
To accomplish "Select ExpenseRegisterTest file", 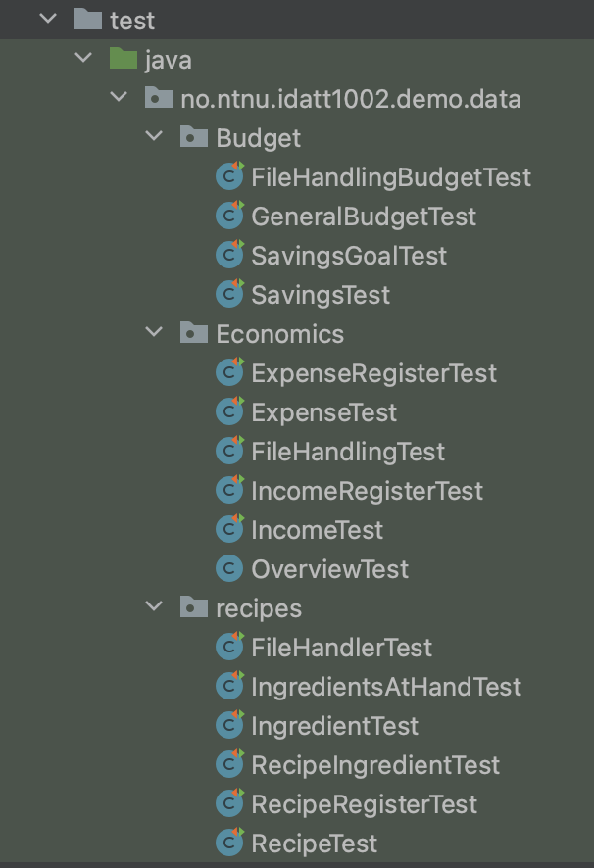I will (374, 373).
